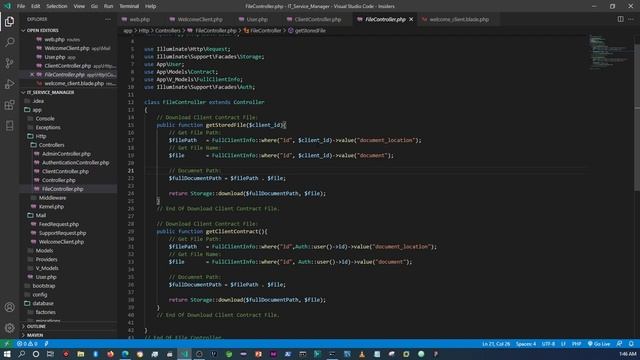This screenshot has height=360, width=640.
Task: Open the Run and Debug view
Action: coord(9,84)
